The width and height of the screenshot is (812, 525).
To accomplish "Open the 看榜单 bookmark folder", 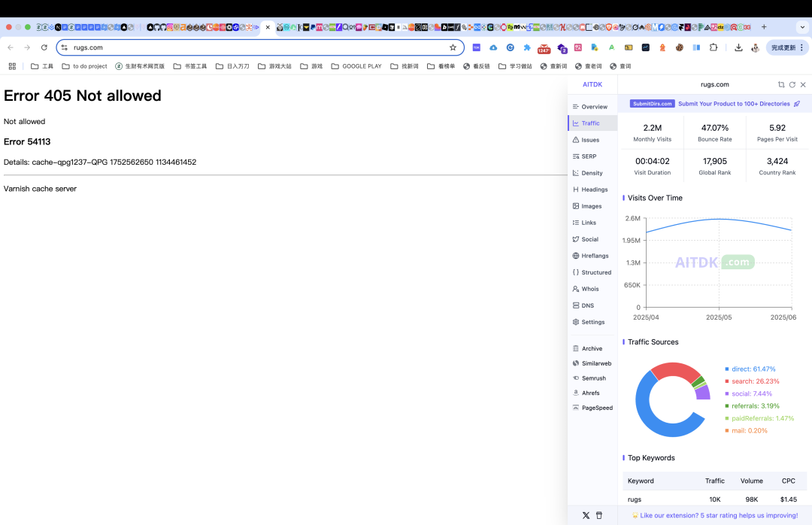I will 441,66.
